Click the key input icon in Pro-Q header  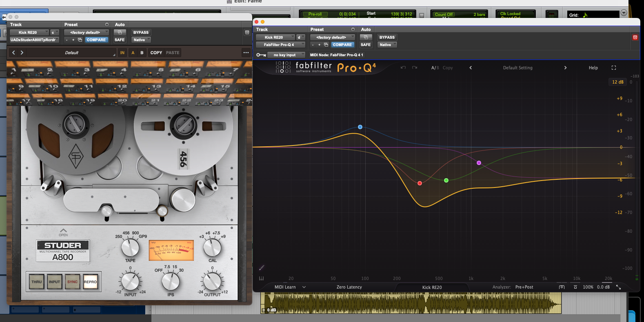pos(261,55)
